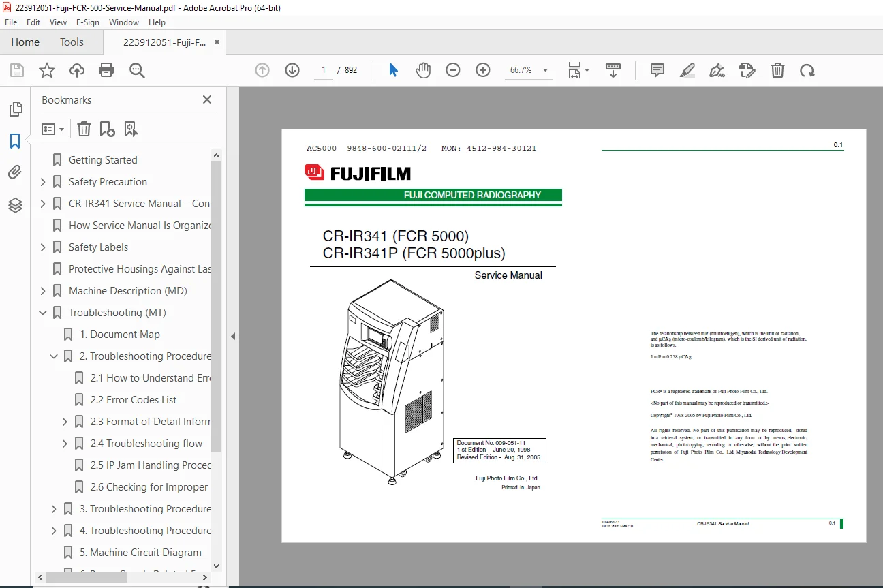Open the Sign document pen tool
Screen dimensions: 883x588
point(717,70)
